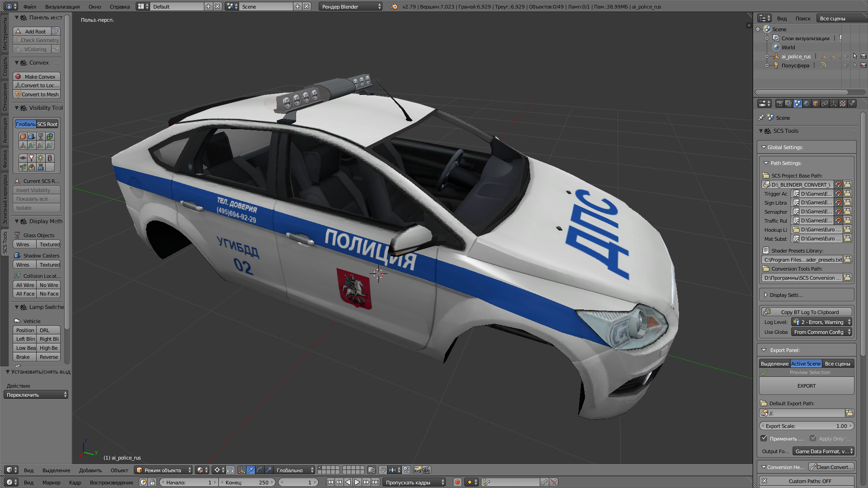Image resolution: width=868 pixels, height=488 pixels.
Task: Open the Визуализация menu
Action: point(62,7)
